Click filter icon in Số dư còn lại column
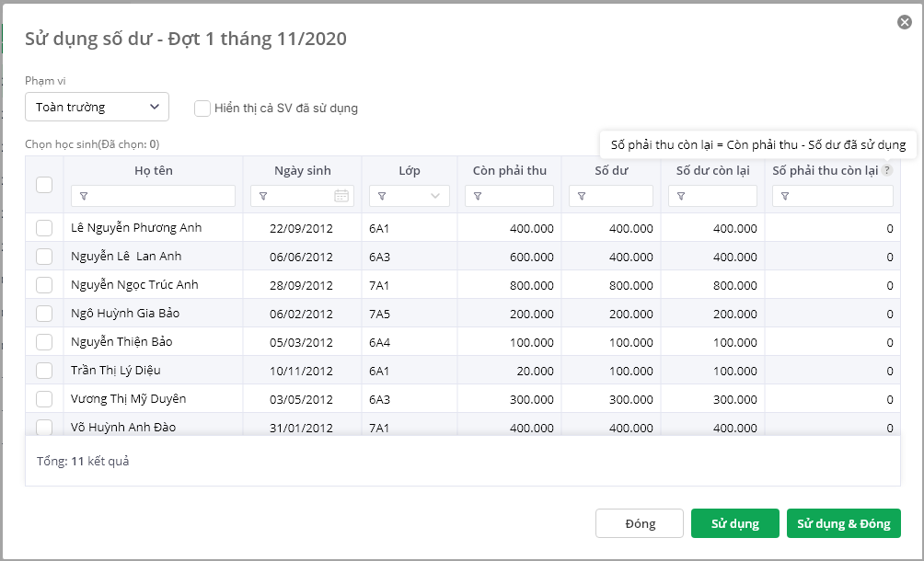 tap(681, 196)
